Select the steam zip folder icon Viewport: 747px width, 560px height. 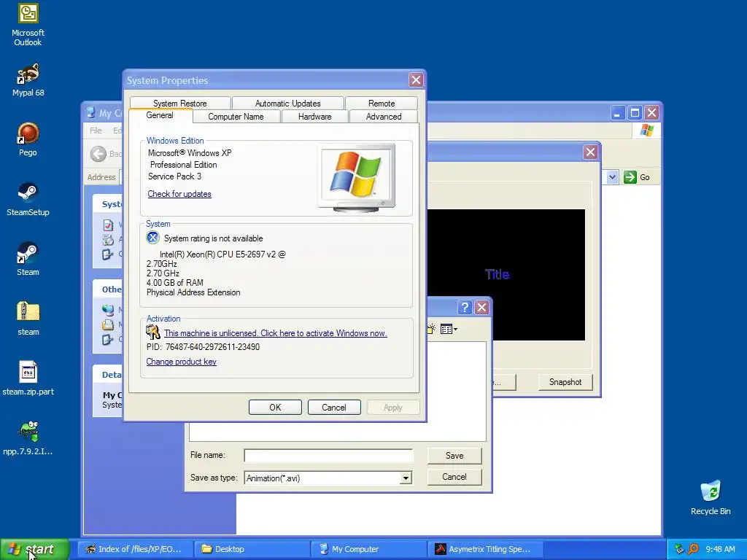click(28, 319)
